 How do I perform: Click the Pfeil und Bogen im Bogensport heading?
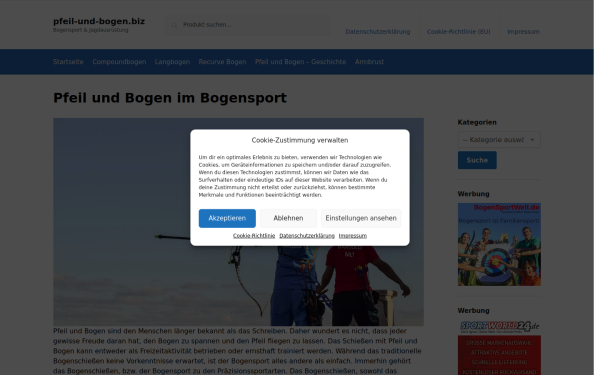170,98
